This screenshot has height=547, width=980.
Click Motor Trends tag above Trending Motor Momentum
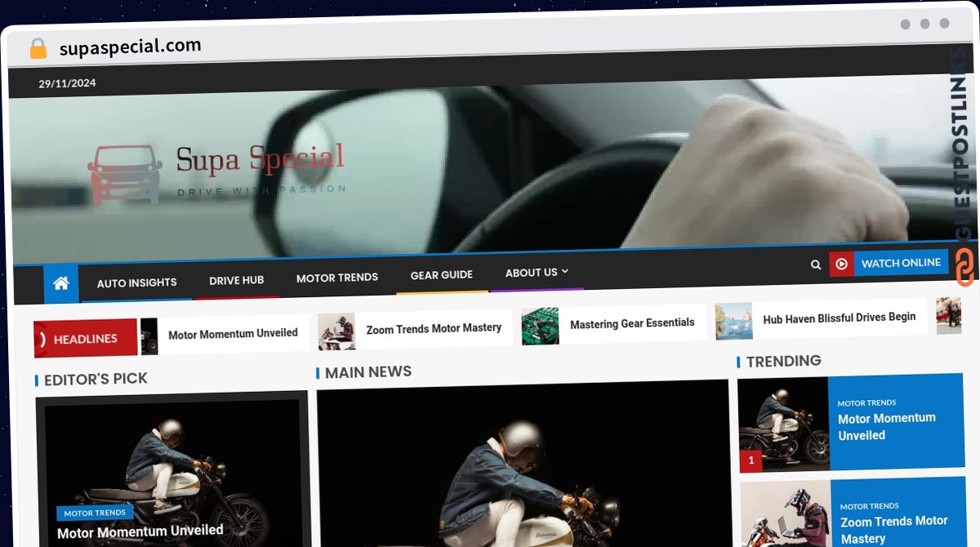(x=866, y=402)
